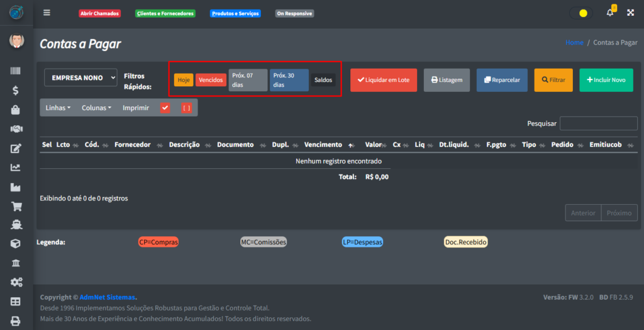Open the gears settings sidebar icon
The image size is (644, 330).
coord(16,282)
